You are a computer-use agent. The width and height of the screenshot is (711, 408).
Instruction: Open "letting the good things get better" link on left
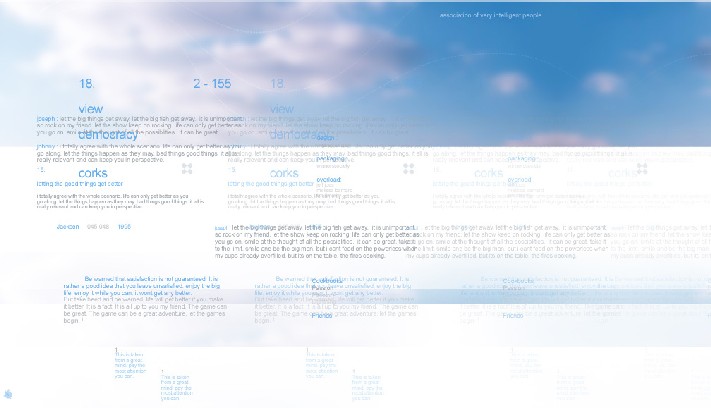[x=80, y=184]
